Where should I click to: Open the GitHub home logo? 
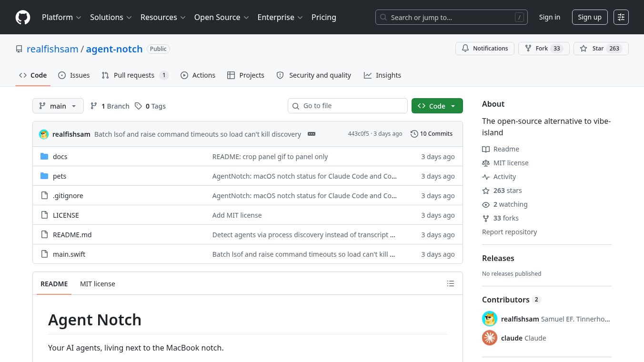click(23, 17)
